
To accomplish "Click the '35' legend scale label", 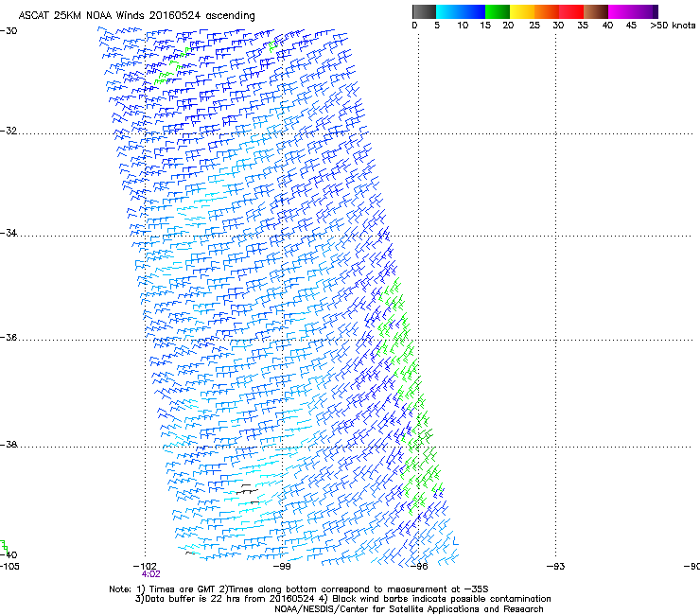I will 583,26.
